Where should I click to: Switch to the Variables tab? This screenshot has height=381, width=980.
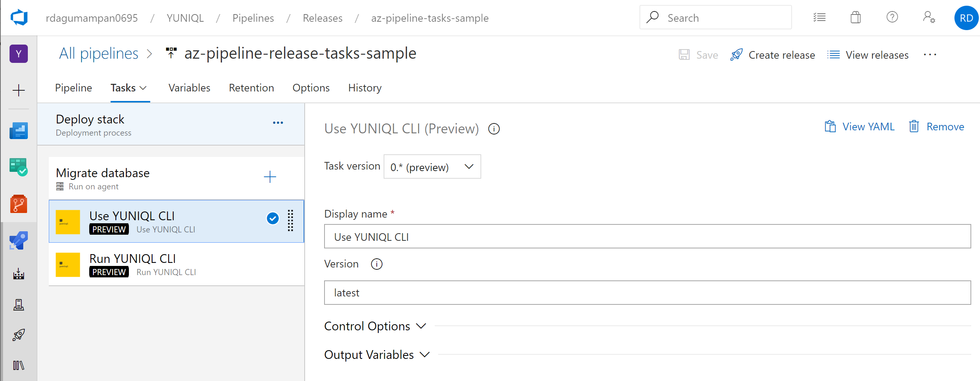[x=190, y=88]
